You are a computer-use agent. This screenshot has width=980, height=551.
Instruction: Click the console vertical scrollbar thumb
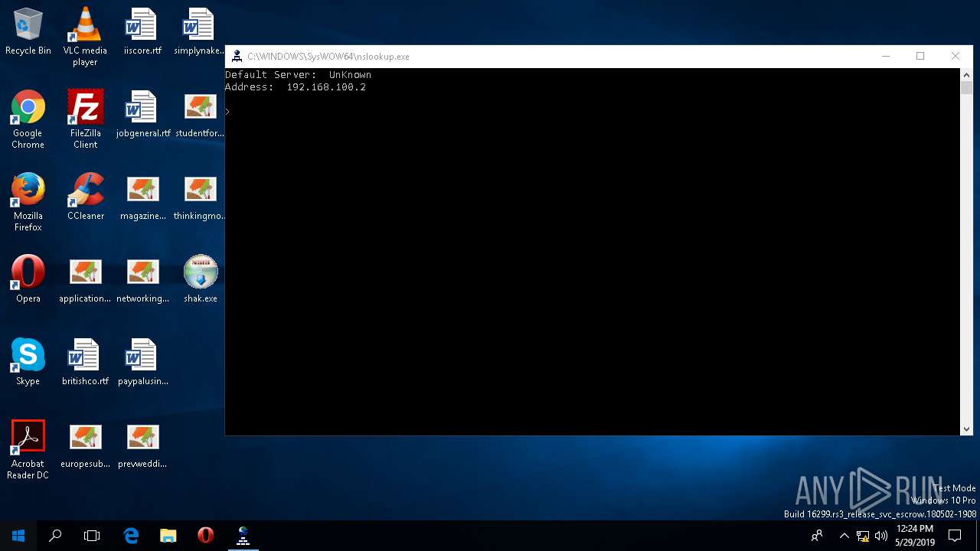pos(966,88)
